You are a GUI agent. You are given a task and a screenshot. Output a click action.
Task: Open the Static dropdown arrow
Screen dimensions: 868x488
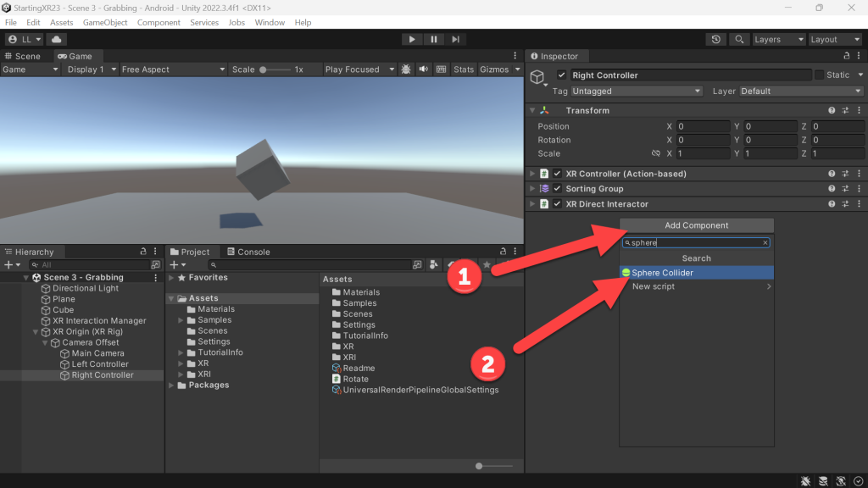pos(860,75)
